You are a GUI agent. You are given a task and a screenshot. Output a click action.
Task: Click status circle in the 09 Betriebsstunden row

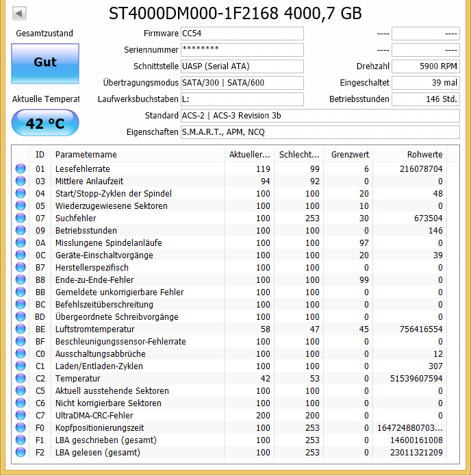(21, 230)
